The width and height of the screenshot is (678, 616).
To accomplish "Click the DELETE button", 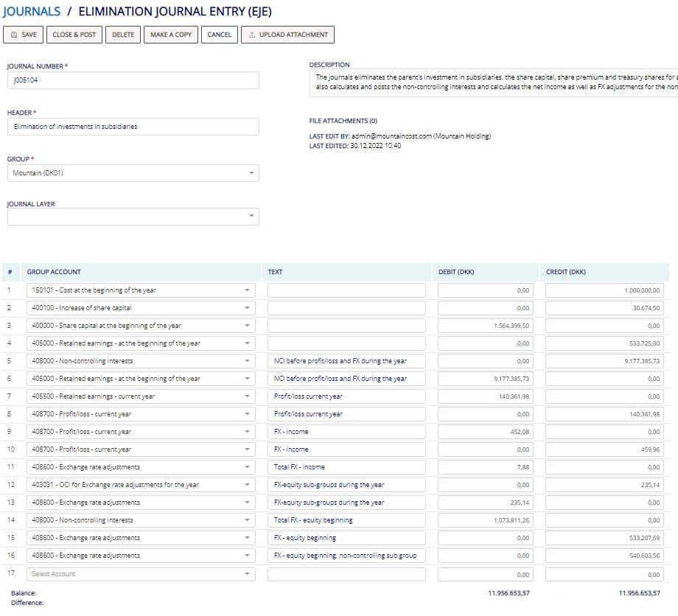I will click(x=123, y=35).
